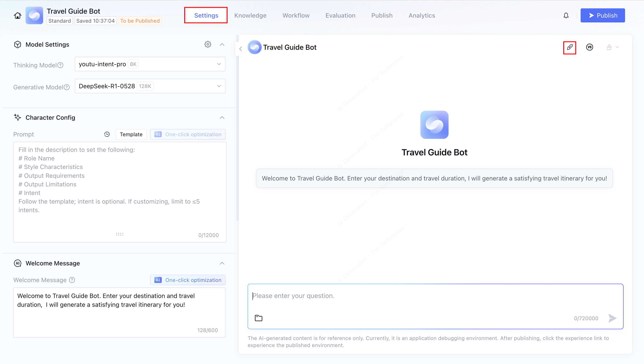644x364 pixels.
Task: Click the clear chat broom icon
Action: point(609,47)
